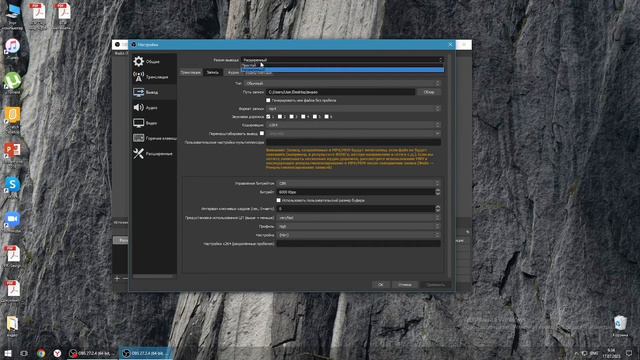Click Обзор to browse the recording path
Screen dimensions: 640x360
point(429,92)
